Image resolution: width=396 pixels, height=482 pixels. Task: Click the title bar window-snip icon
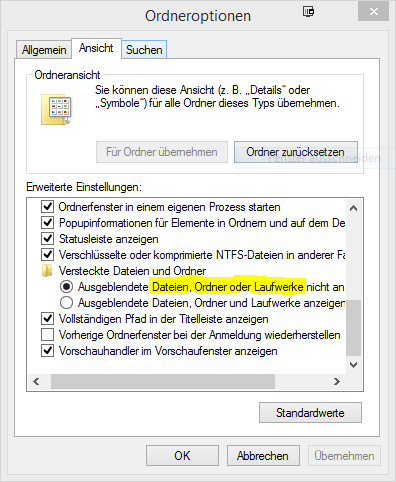point(308,12)
